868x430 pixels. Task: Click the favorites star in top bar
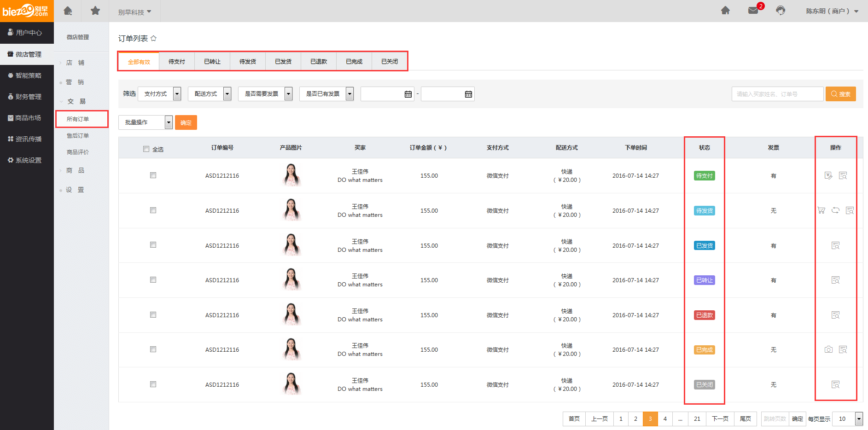[95, 11]
